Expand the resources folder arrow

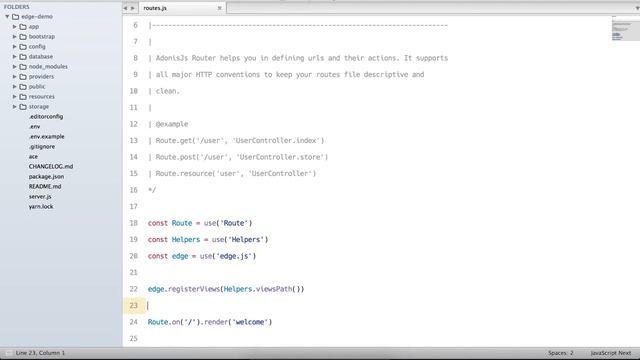coord(15,96)
